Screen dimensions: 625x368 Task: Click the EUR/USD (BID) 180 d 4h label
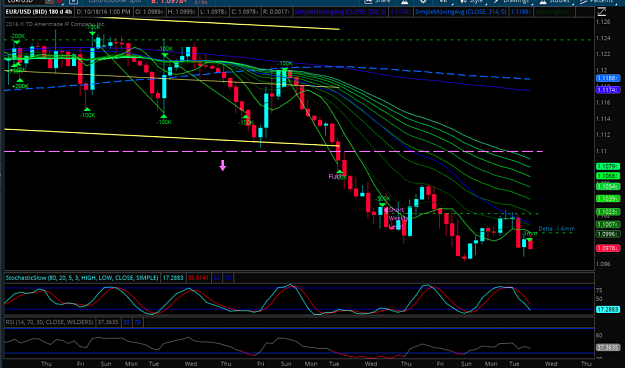click(x=39, y=12)
